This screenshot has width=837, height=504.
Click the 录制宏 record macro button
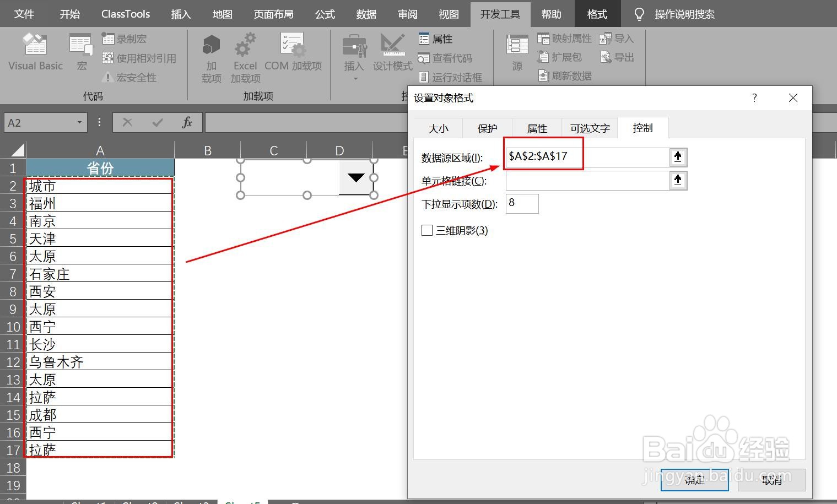coord(125,39)
